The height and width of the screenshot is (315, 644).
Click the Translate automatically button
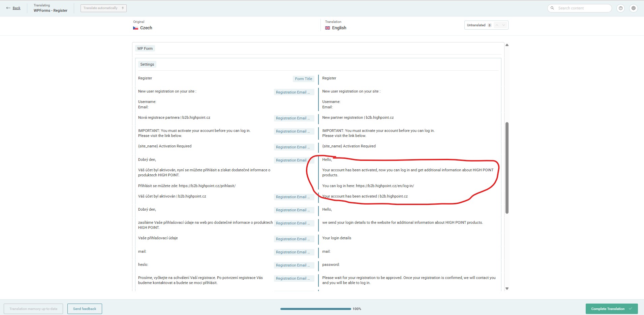click(103, 8)
